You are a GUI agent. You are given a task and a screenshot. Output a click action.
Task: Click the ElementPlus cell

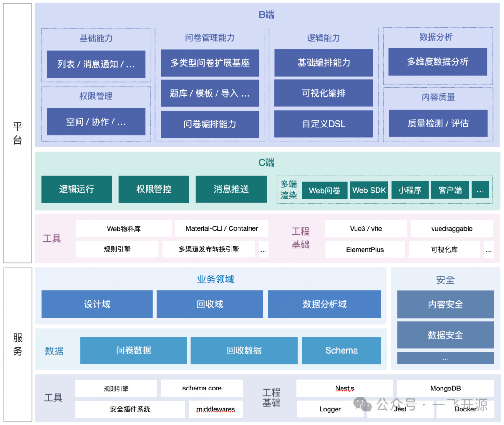365,250
